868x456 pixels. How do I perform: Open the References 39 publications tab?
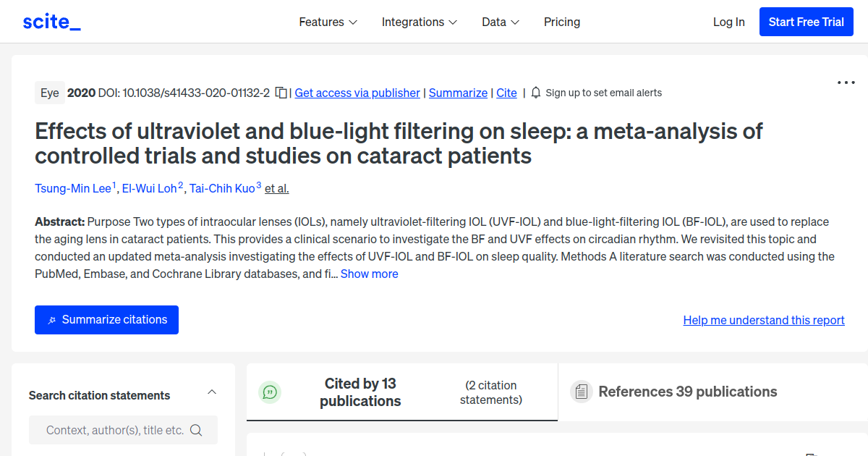[x=688, y=391]
